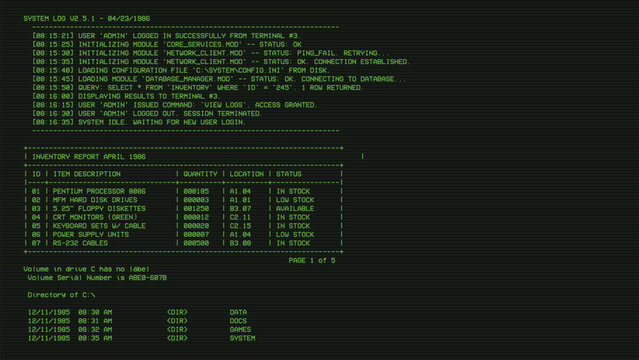The image size is (639, 360).
Task: Click the 08:35 AM timestamp of SYSTEM
Action: tap(95, 338)
